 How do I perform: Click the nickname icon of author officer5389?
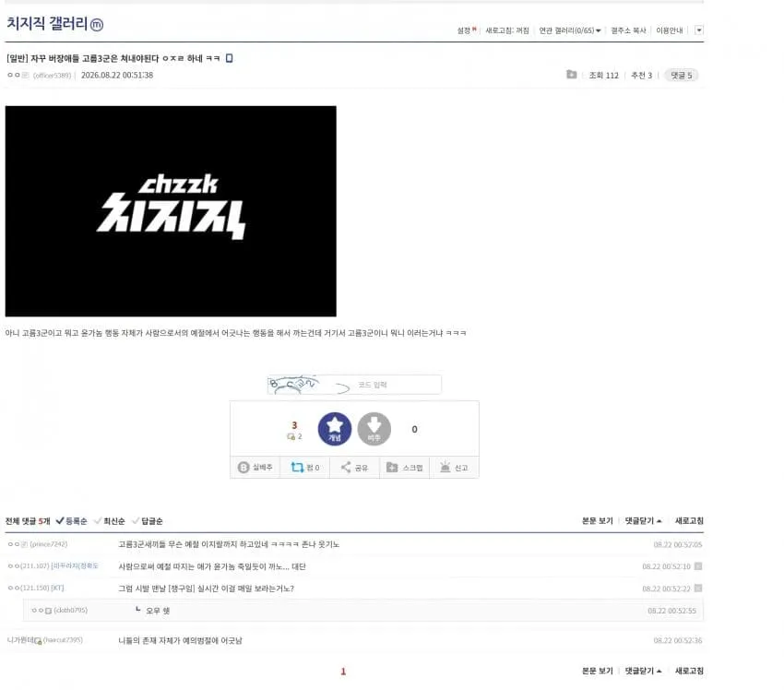click(x=26, y=75)
